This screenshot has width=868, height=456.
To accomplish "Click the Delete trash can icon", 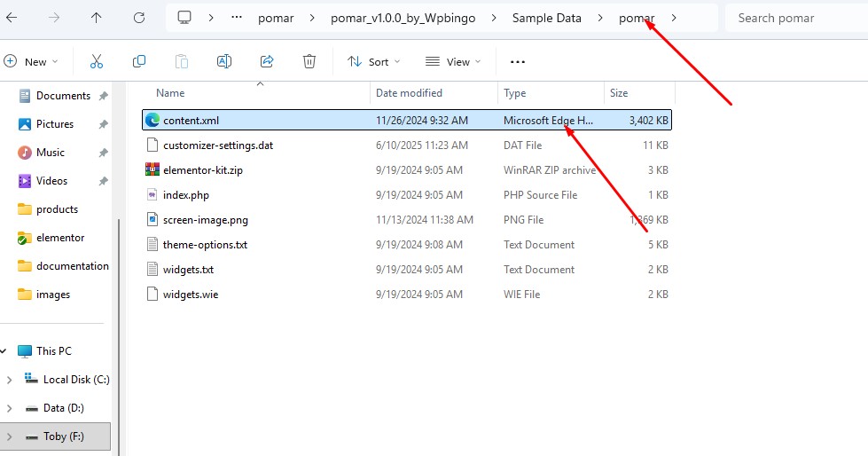I will point(309,61).
